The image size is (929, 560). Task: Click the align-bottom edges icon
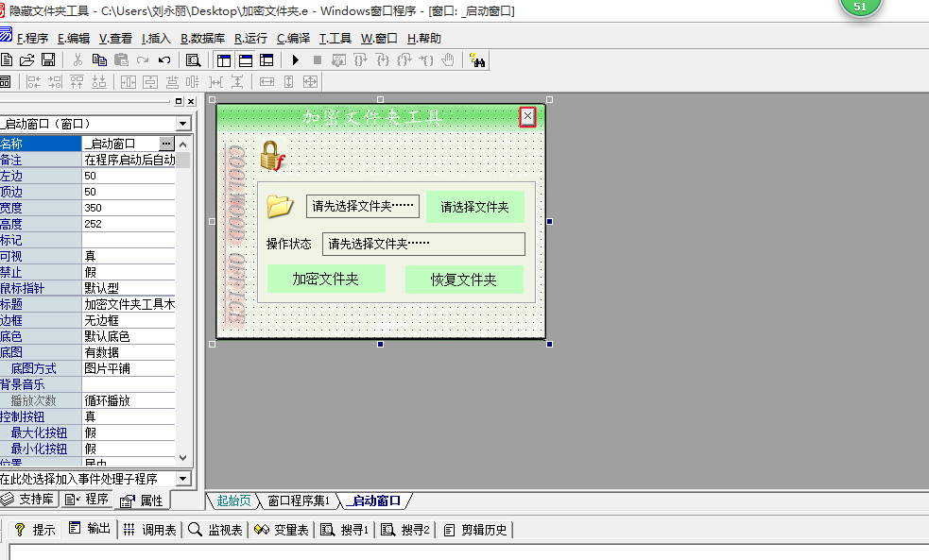99,82
